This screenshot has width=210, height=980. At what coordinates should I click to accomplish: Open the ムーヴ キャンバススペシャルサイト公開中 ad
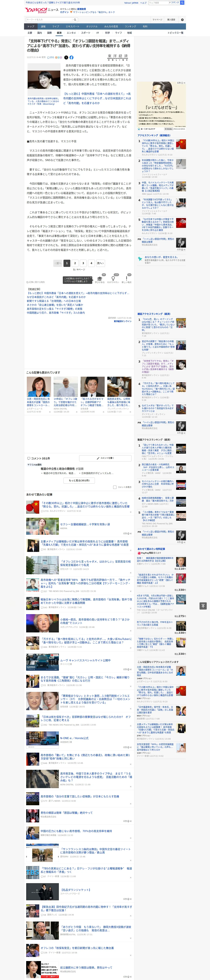[x=85, y=660]
